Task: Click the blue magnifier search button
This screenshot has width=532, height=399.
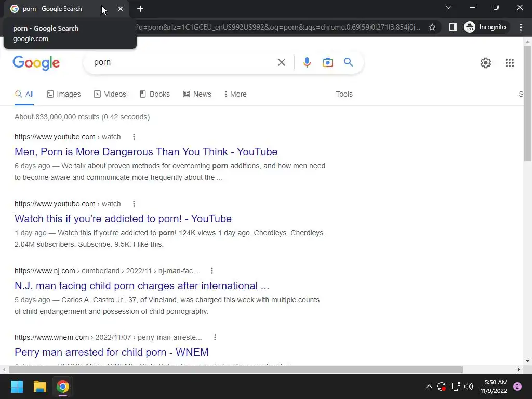Action: click(348, 62)
